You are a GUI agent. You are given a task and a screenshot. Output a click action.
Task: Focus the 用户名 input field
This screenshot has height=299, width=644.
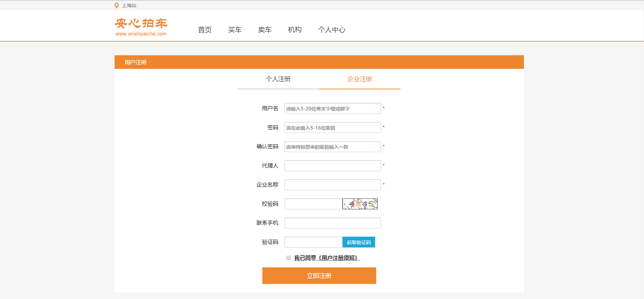pyautogui.click(x=333, y=108)
